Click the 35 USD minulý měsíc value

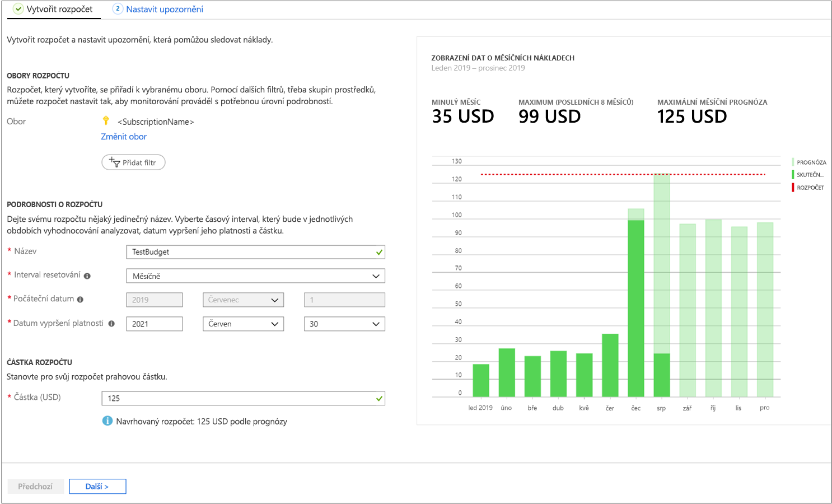(463, 116)
